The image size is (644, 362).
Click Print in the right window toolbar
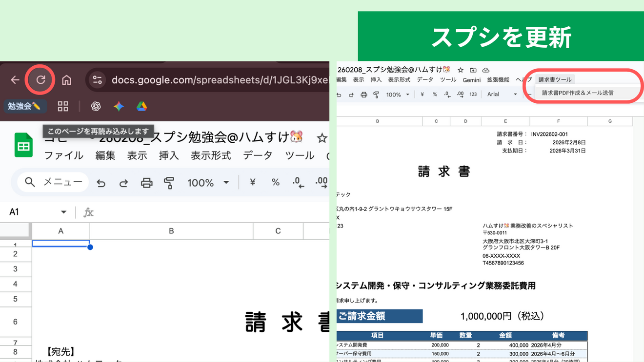coord(363,95)
